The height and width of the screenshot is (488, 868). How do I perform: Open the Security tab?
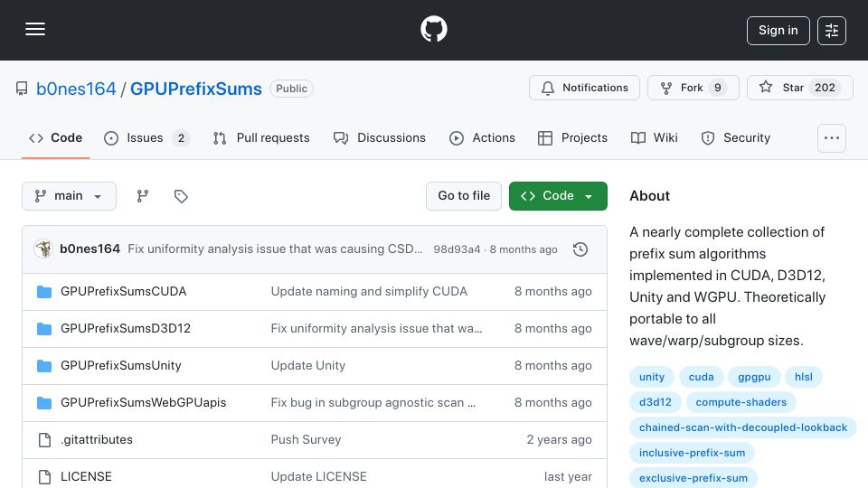(736, 137)
